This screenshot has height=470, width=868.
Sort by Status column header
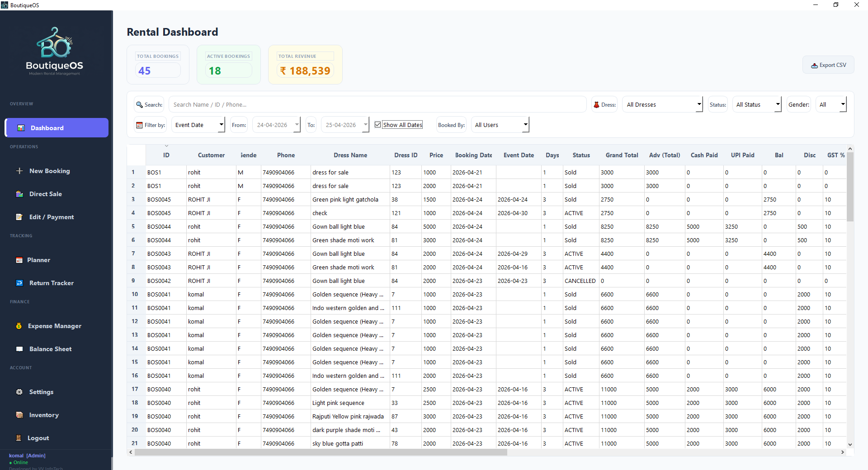pyautogui.click(x=581, y=155)
